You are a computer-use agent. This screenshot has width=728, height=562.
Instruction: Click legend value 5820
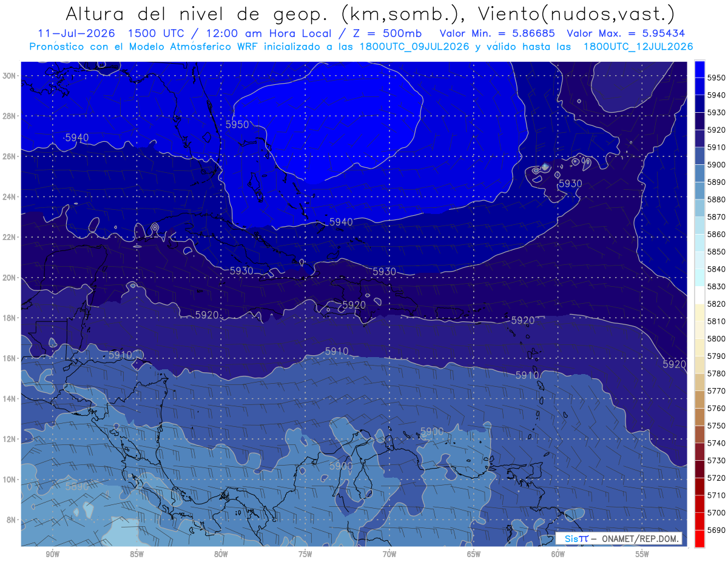tap(716, 304)
